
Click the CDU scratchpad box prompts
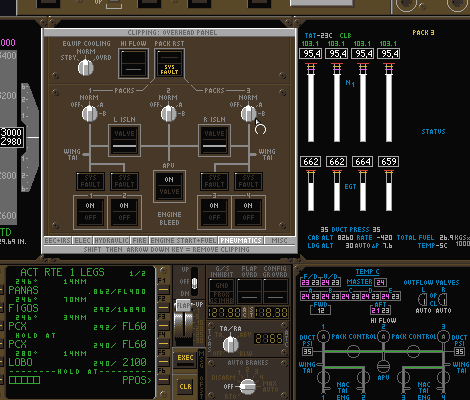(24, 380)
